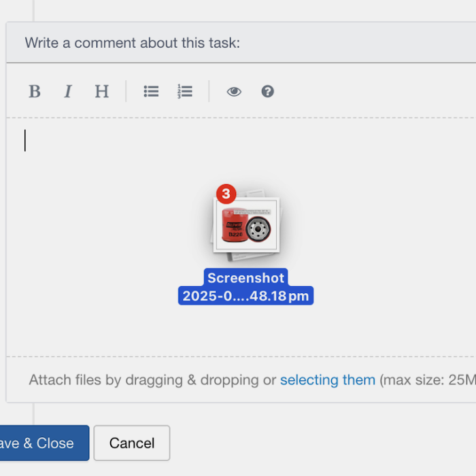The height and width of the screenshot is (476, 476).
Task: Click inside the comment text area
Action: click(241, 237)
